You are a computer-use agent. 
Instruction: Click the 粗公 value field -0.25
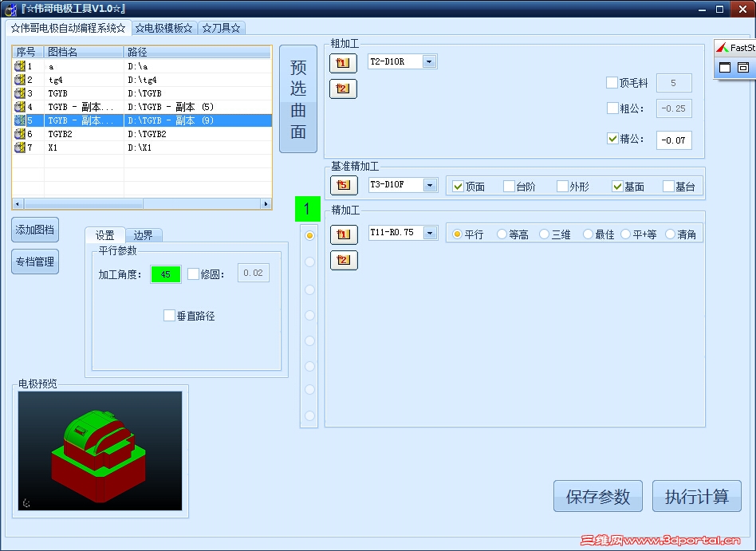[674, 108]
